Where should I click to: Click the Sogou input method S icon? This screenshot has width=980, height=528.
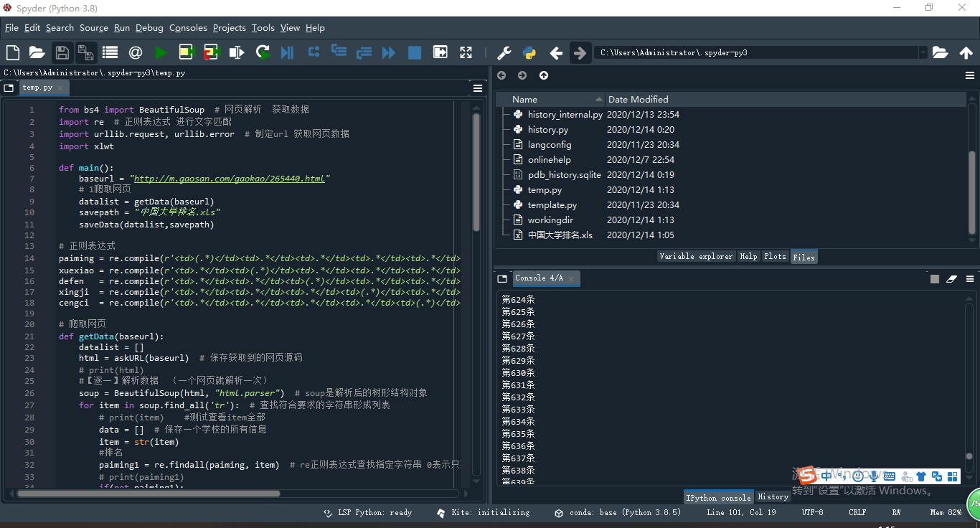click(x=808, y=475)
